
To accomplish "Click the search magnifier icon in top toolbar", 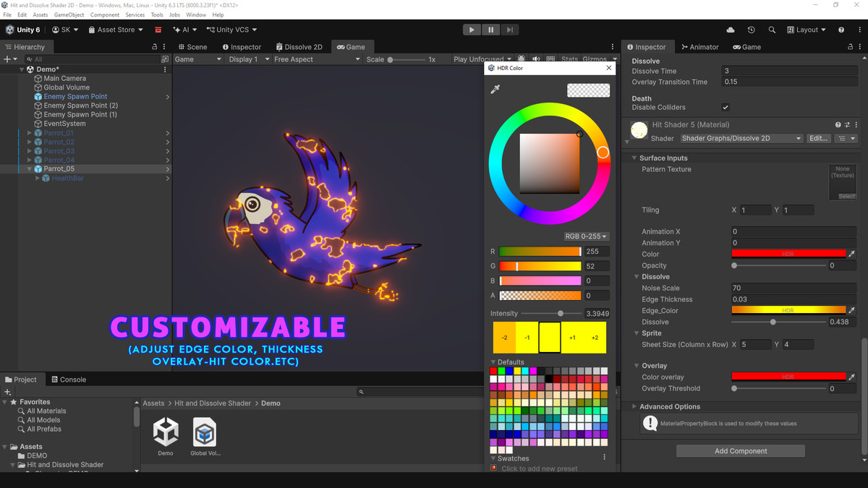I will [x=772, y=30].
